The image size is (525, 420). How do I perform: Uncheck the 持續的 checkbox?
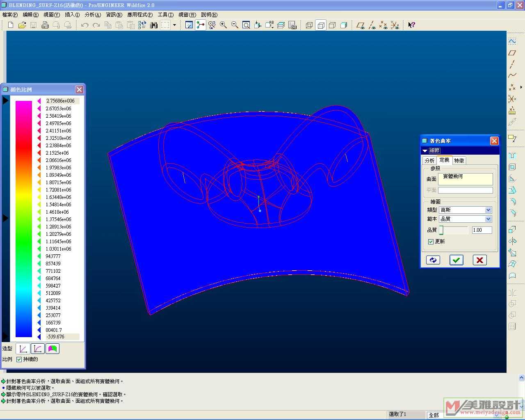(19, 359)
